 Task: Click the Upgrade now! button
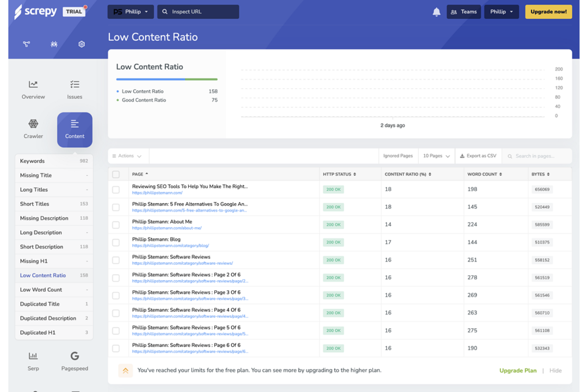(x=549, y=12)
